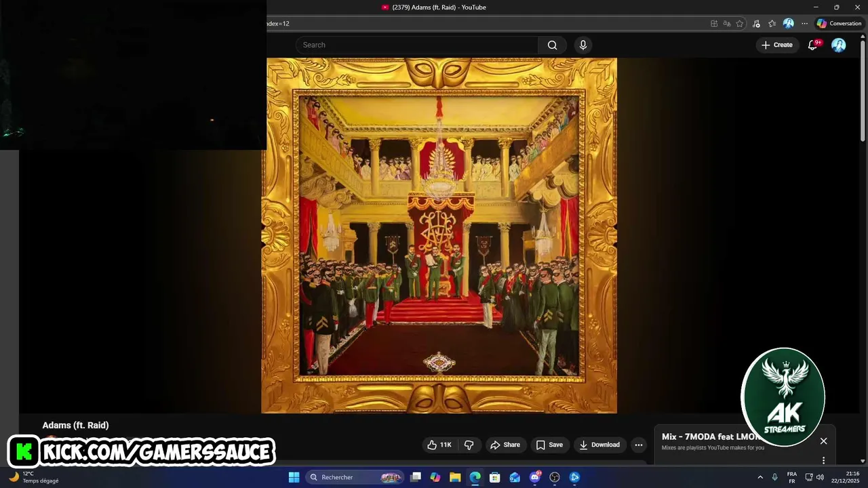
Task: Dislike the video with thumbs-down
Action: point(468,445)
